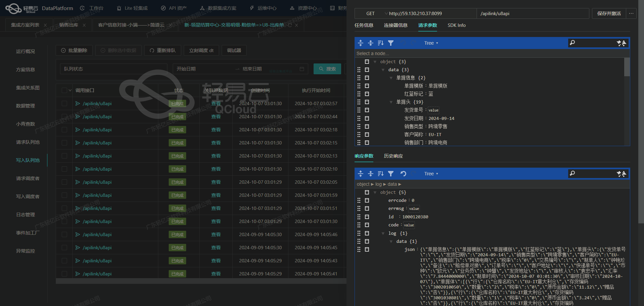Click the 保存并激活 button
This screenshot has width=644, height=306.
click(609, 13)
